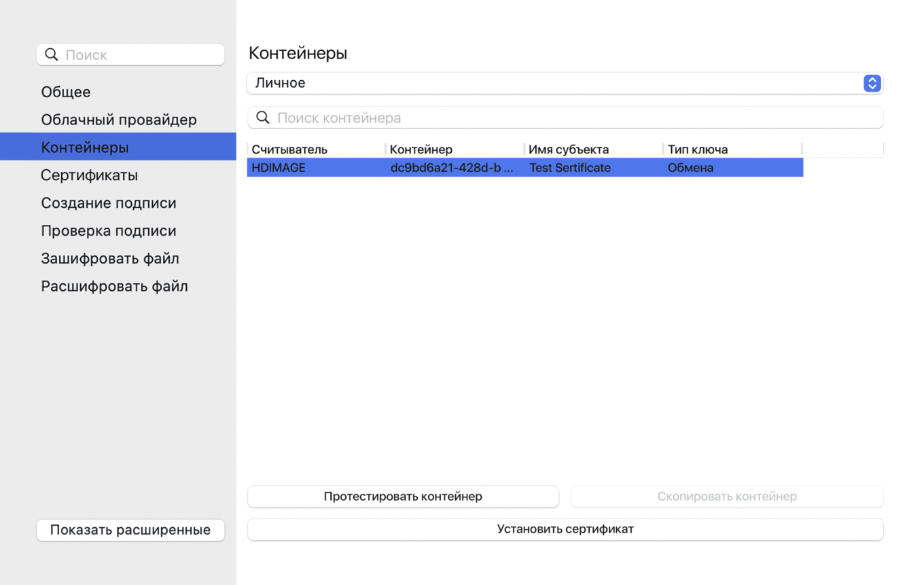Go to Облачный провайдер section
924x585 pixels.
click(119, 120)
